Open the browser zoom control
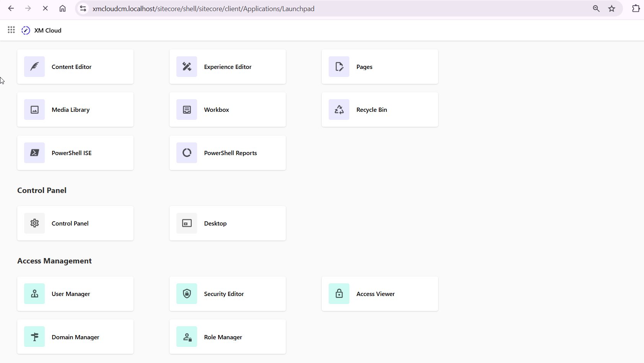The height and width of the screenshot is (363, 644). [596, 8]
